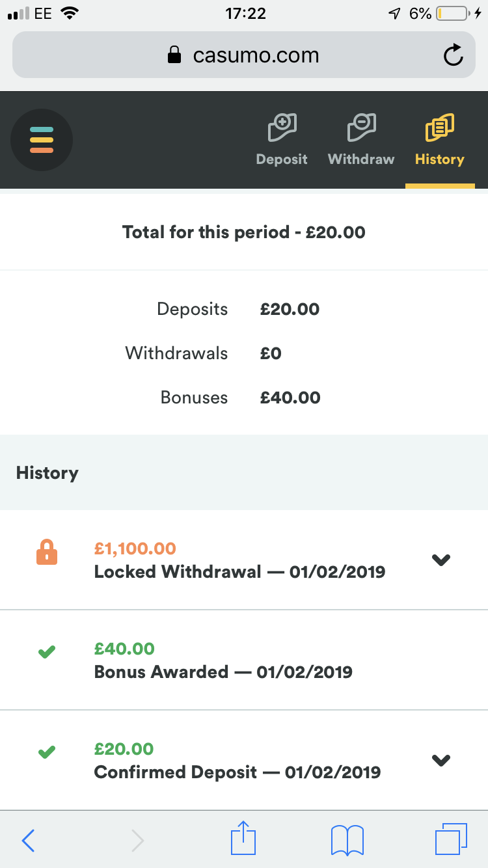Tap the casumo.com address bar
Viewport: 488px width, 868px height.
click(244, 55)
